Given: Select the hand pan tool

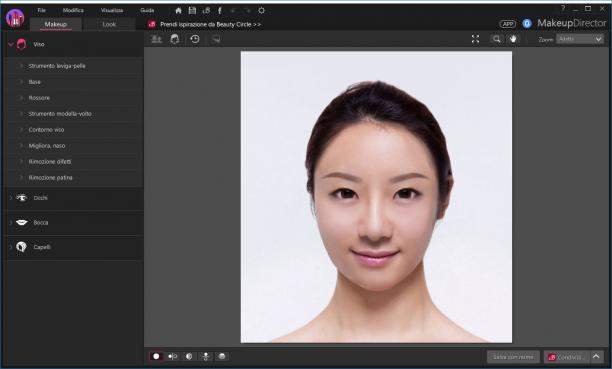Looking at the screenshot, I should point(513,39).
